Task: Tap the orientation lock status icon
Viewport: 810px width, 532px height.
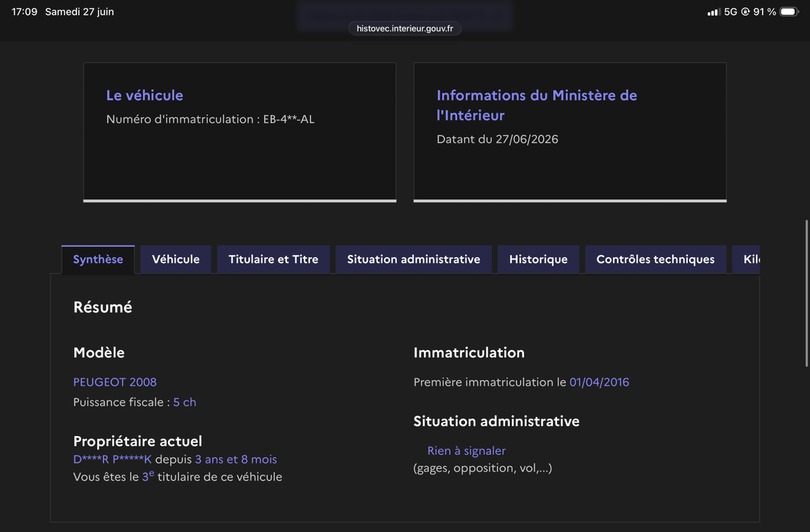Action: [745, 12]
